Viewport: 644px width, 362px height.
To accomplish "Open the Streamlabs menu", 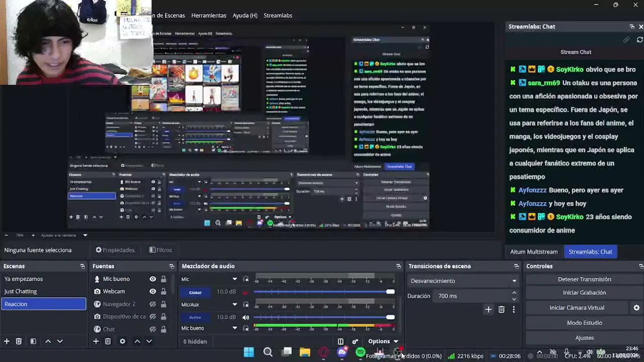I will coord(278,16).
